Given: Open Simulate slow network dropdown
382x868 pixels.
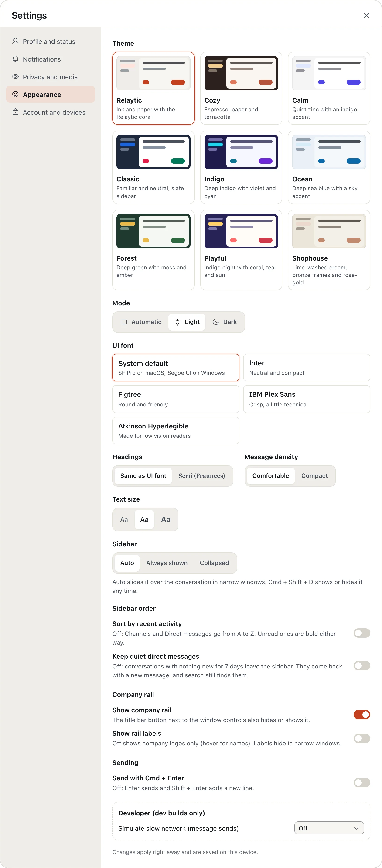Looking at the screenshot, I should pos(329,828).
